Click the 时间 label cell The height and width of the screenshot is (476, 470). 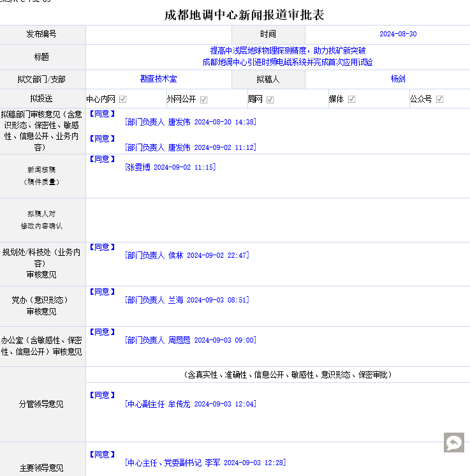click(x=268, y=34)
